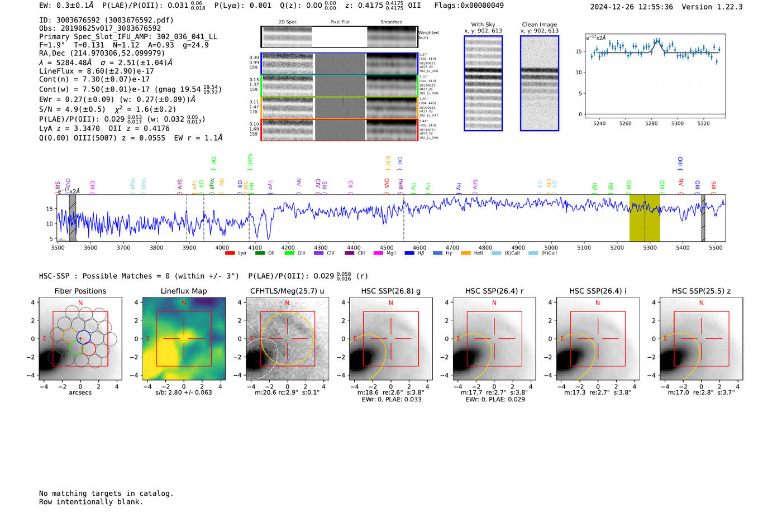Click the With Sky cutout image
Viewport: 782px width, 532px height.
point(483,83)
